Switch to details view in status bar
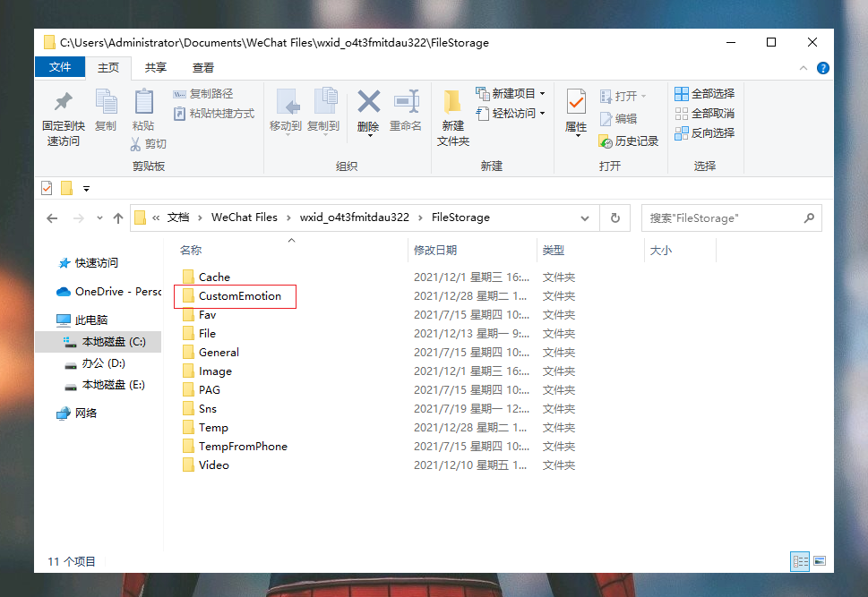Screen dimensions: 868x597 click(x=800, y=561)
